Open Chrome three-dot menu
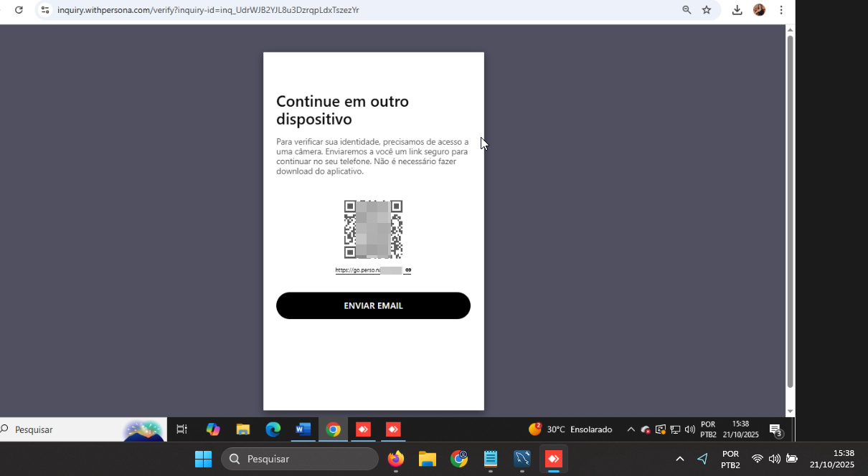Image resolution: width=868 pixels, height=476 pixels. 781,10
